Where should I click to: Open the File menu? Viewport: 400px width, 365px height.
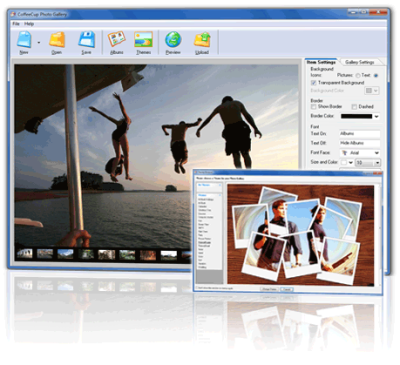[x=16, y=24]
